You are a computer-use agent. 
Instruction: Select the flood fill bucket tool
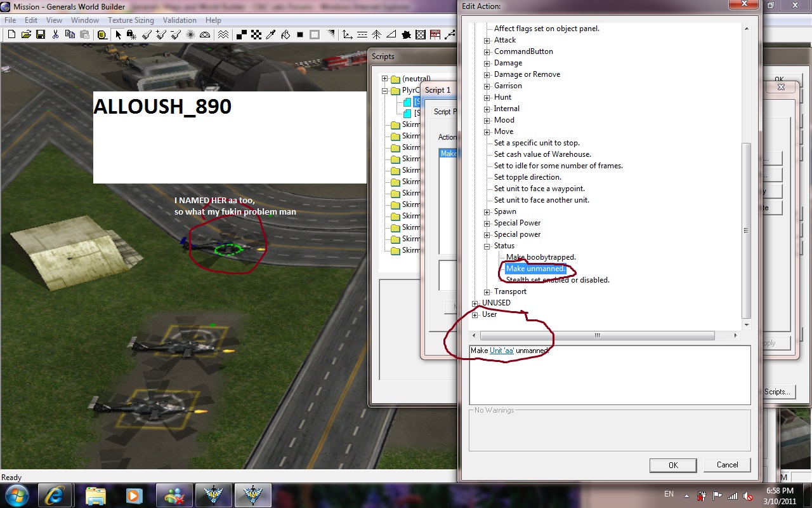(x=285, y=34)
